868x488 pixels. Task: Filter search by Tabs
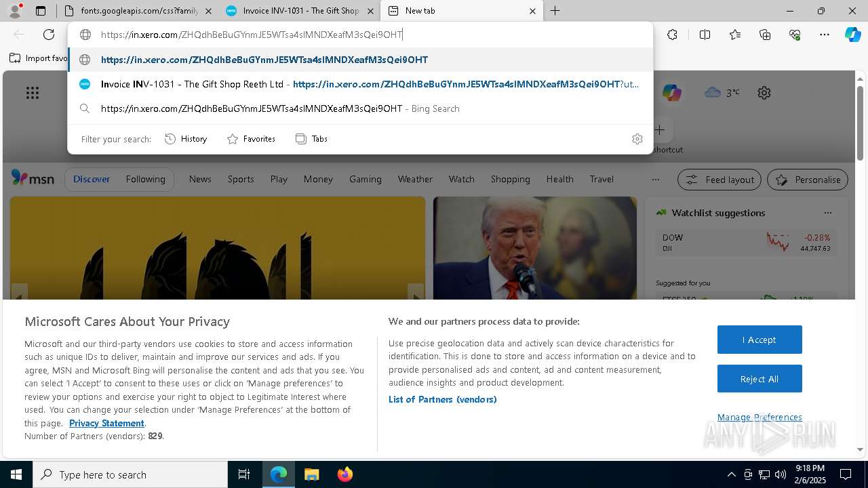coord(312,139)
